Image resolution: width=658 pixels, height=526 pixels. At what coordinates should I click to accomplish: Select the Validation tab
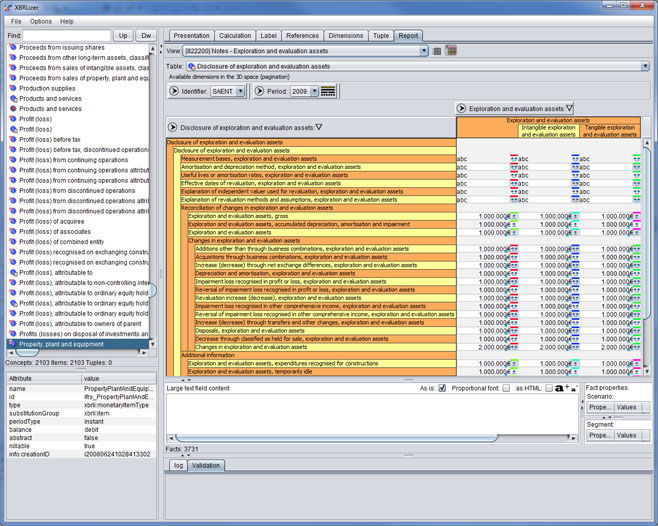point(206,466)
